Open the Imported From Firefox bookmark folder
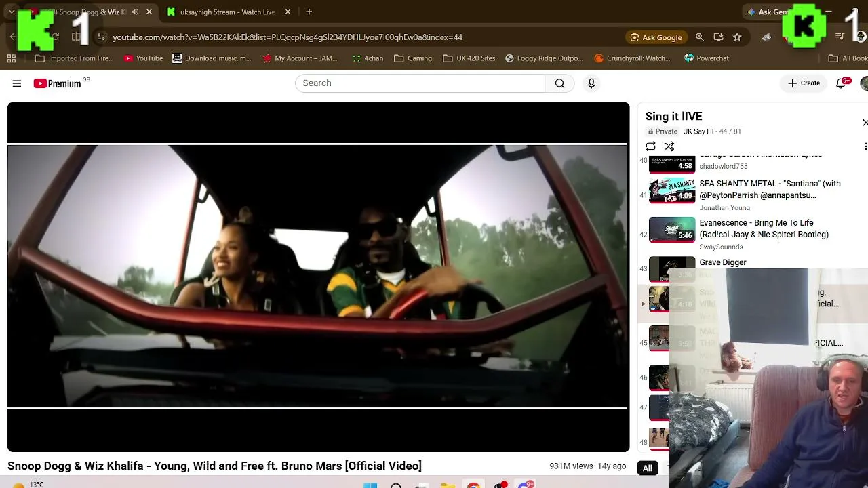The image size is (868, 488). [x=75, y=58]
